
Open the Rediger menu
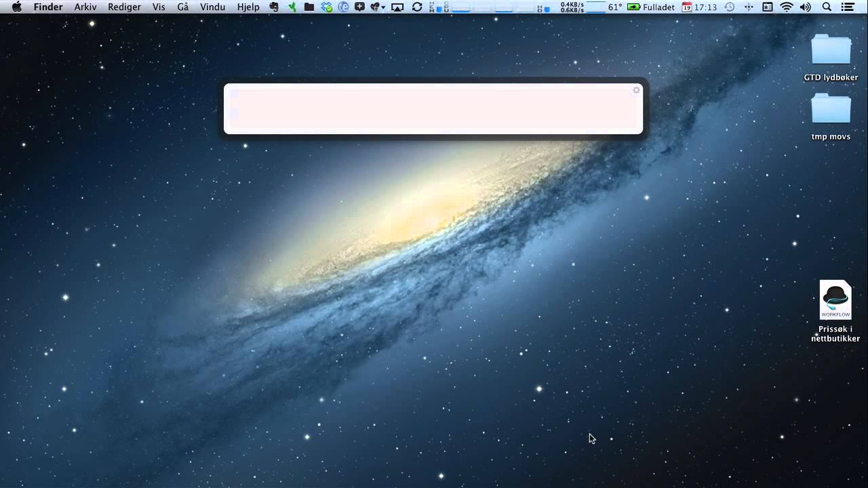[x=125, y=7]
